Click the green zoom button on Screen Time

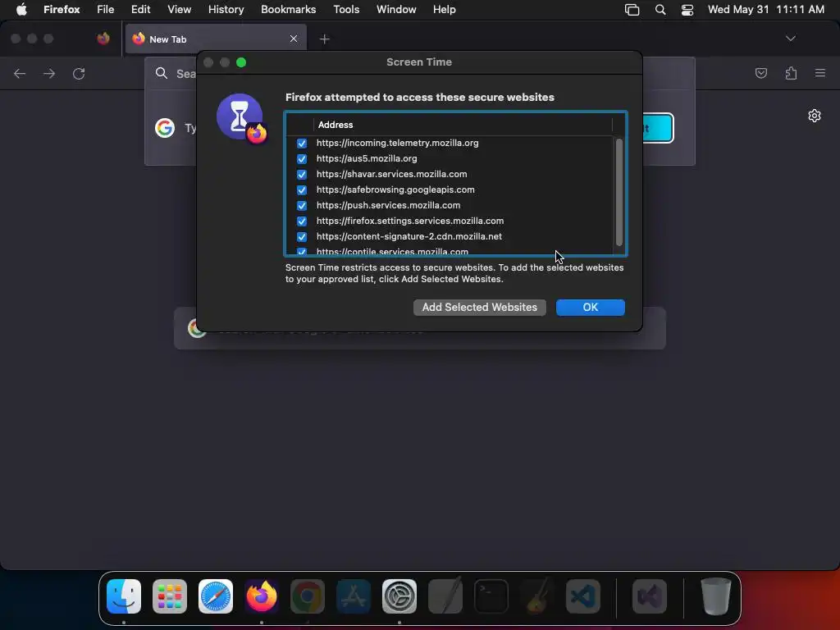click(x=241, y=62)
